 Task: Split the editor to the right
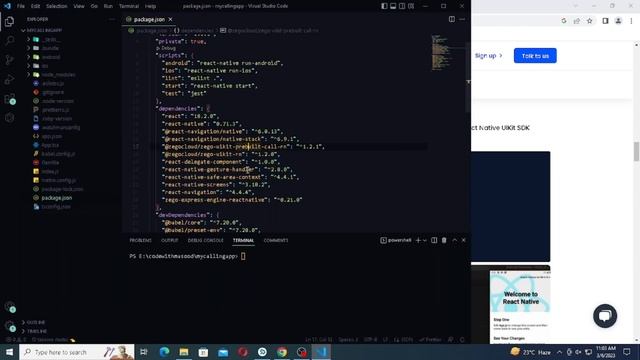click(452, 19)
